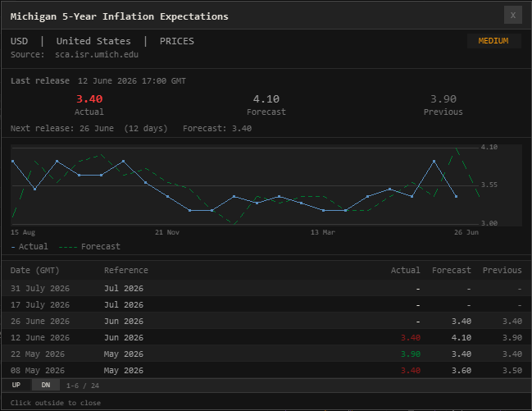Click the Next release: 26 June text
This screenshot has height=411, width=532.
pyautogui.click(x=62, y=129)
